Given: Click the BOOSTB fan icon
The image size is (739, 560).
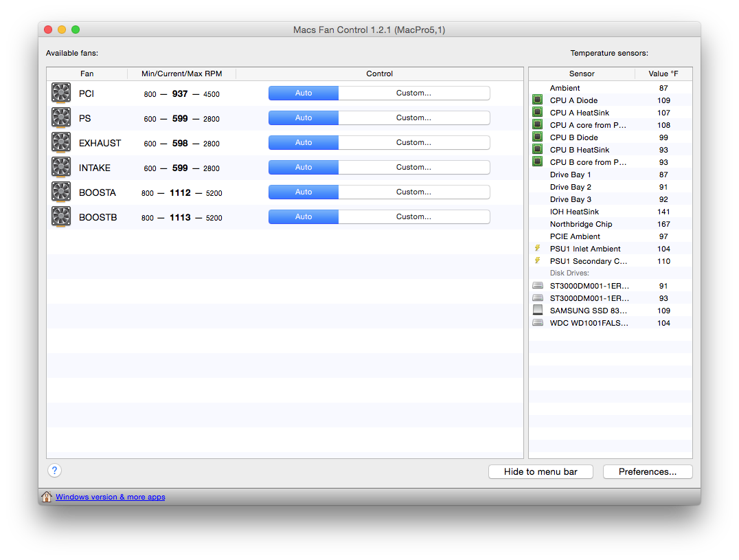Looking at the screenshot, I should [61, 217].
